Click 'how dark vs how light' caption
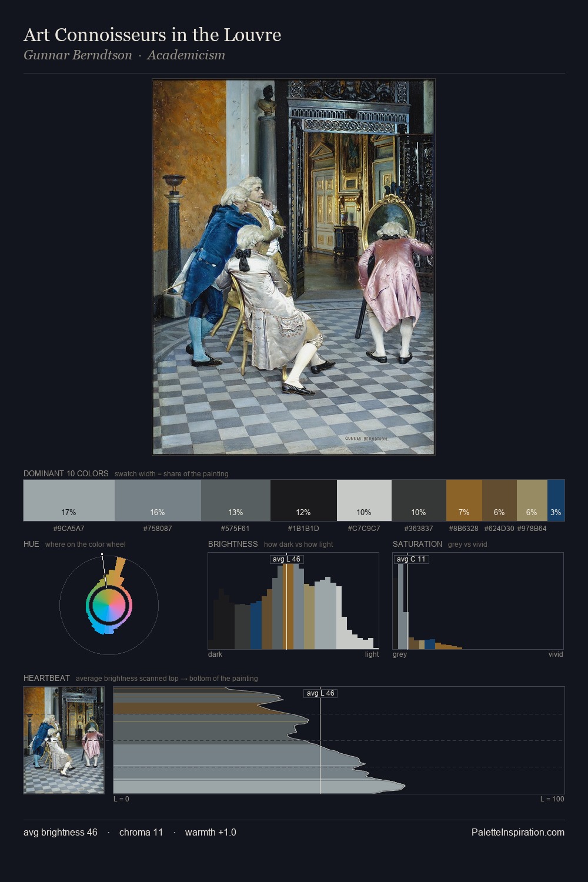 [299, 544]
